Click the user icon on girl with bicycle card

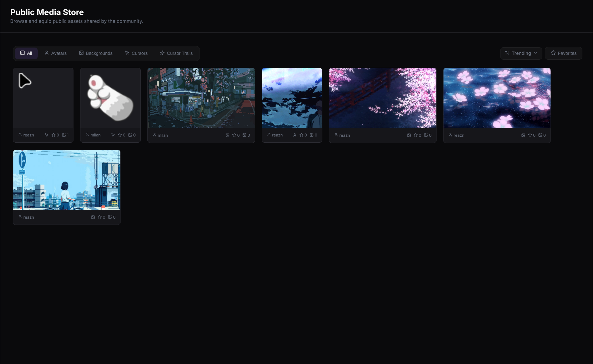pos(20,217)
